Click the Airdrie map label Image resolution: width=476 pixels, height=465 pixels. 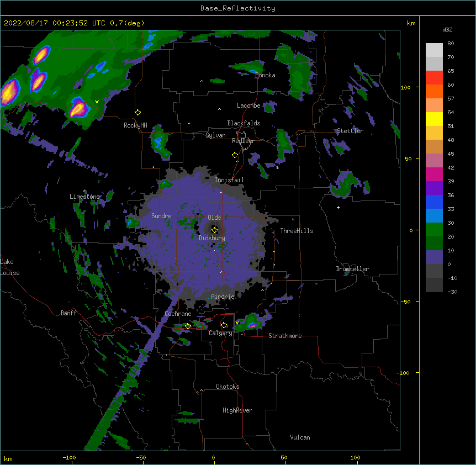pos(223,297)
